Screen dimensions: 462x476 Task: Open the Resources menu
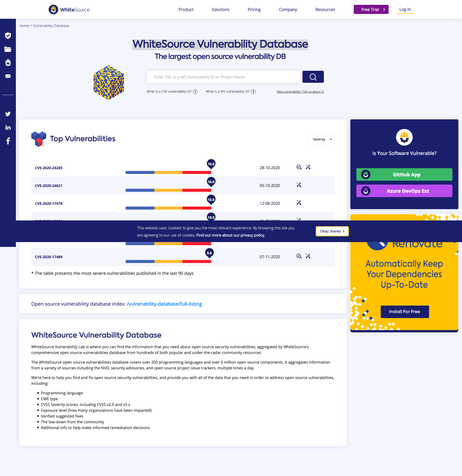325,9
